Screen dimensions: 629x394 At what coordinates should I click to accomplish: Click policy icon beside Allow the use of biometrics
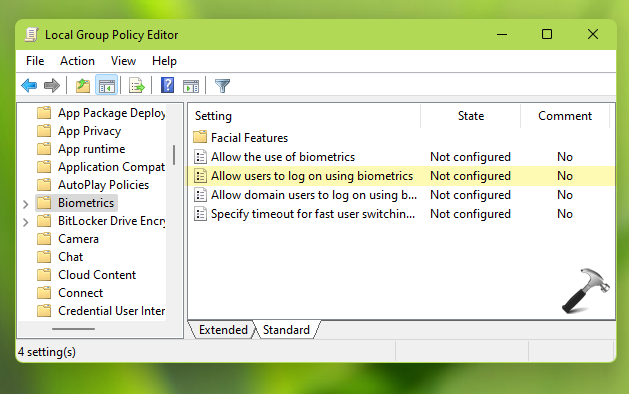(200, 157)
